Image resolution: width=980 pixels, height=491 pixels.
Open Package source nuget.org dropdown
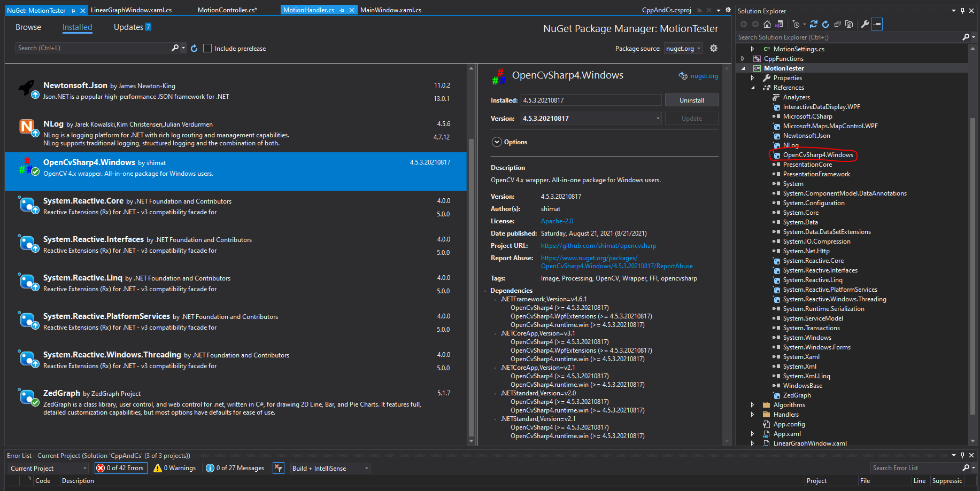coord(683,48)
